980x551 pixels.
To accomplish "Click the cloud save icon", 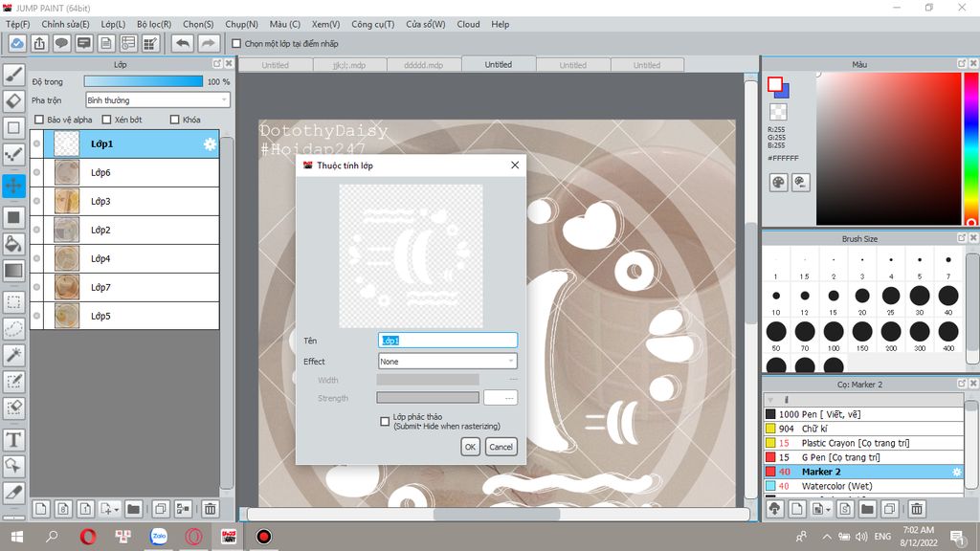I will point(17,43).
